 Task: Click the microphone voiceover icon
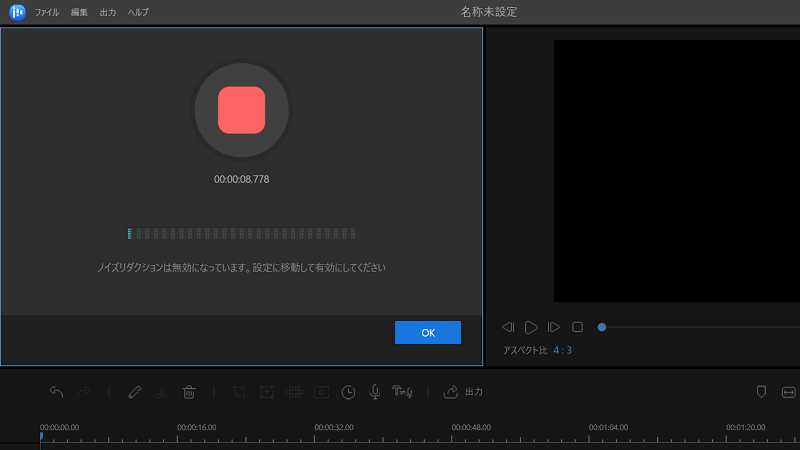point(375,392)
